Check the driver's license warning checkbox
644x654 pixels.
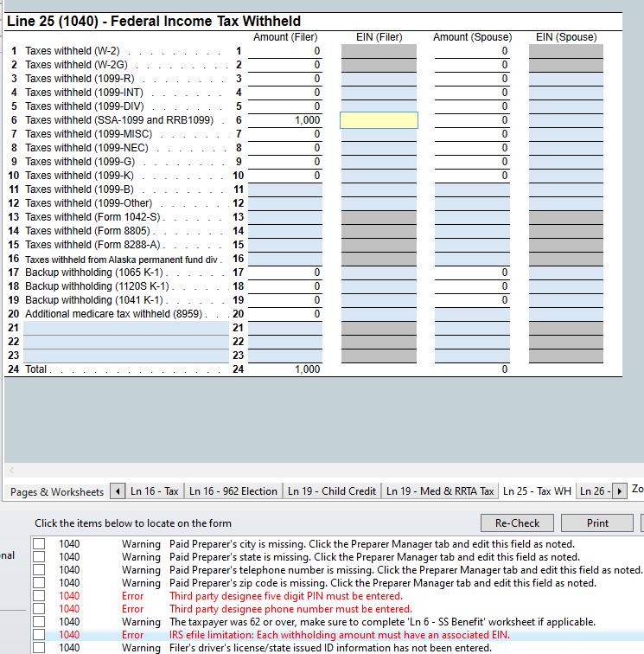39,647
